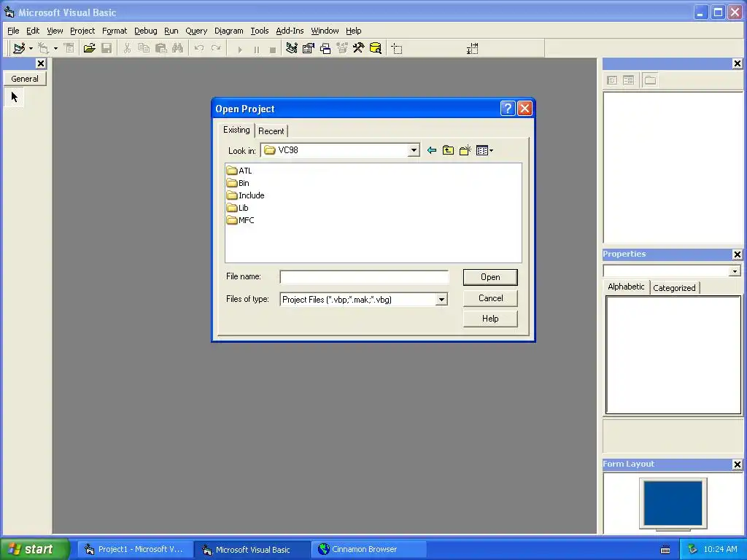Click the Cancel button
The height and width of the screenshot is (560, 747).
pos(490,298)
